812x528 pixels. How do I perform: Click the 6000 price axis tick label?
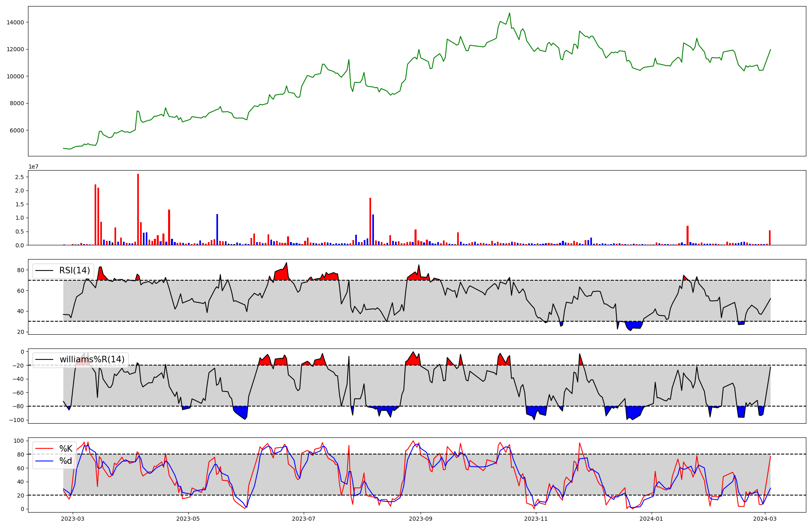(17, 130)
